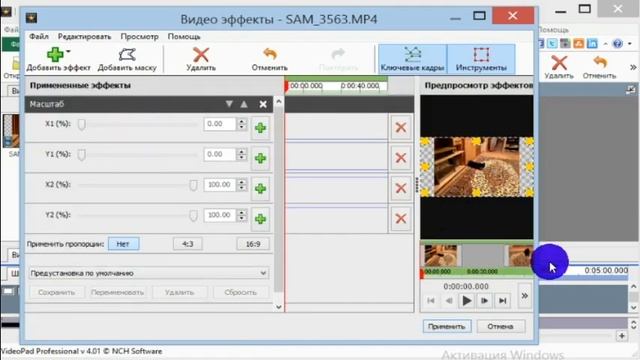Click the help question icon in VideoPad window
Screen dimensions: 640x360
click(618, 43)
